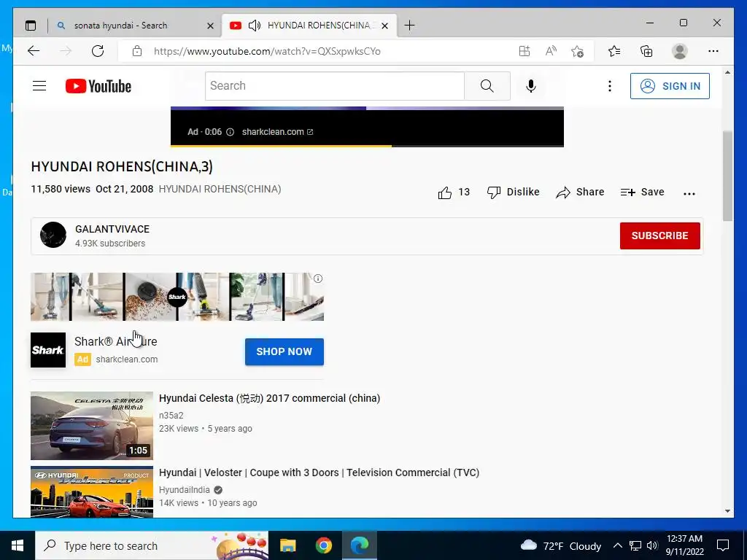Launch Chrome from taskbar
Screen dimensions: 747x560
pyautogui.click(x=323, y=545)
